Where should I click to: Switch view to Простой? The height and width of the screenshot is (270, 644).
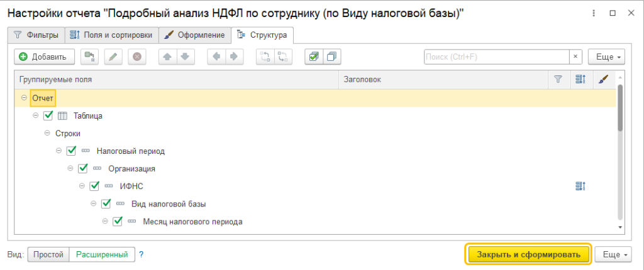tap(48, 254)
